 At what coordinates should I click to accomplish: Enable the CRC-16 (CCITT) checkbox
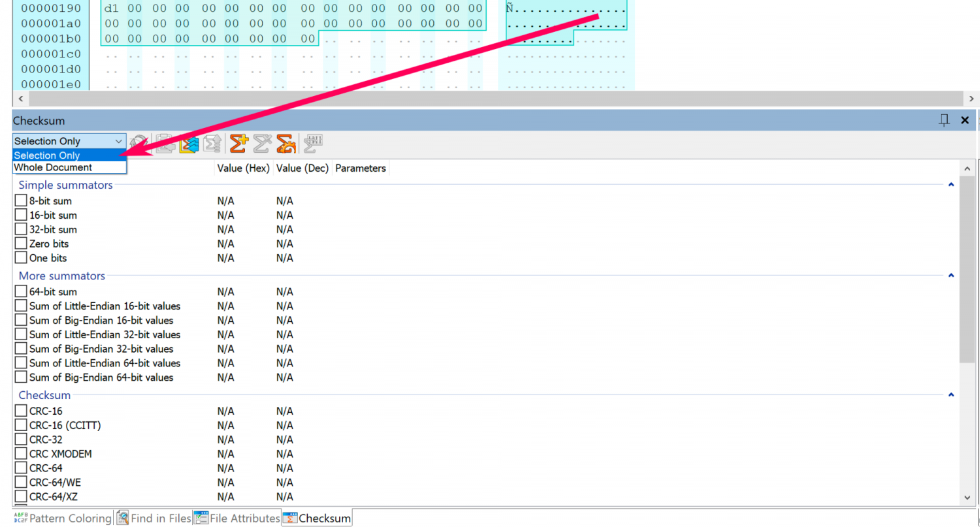21,425
